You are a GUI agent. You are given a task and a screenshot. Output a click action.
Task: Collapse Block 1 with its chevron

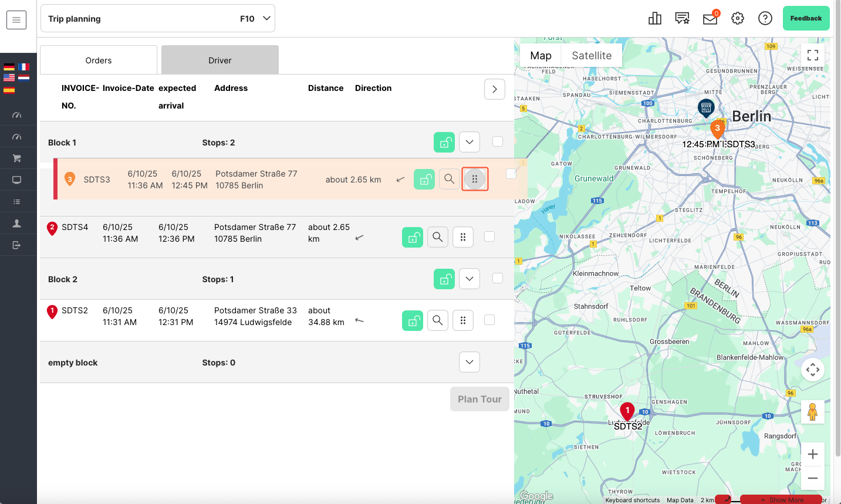tap(470, 142)
